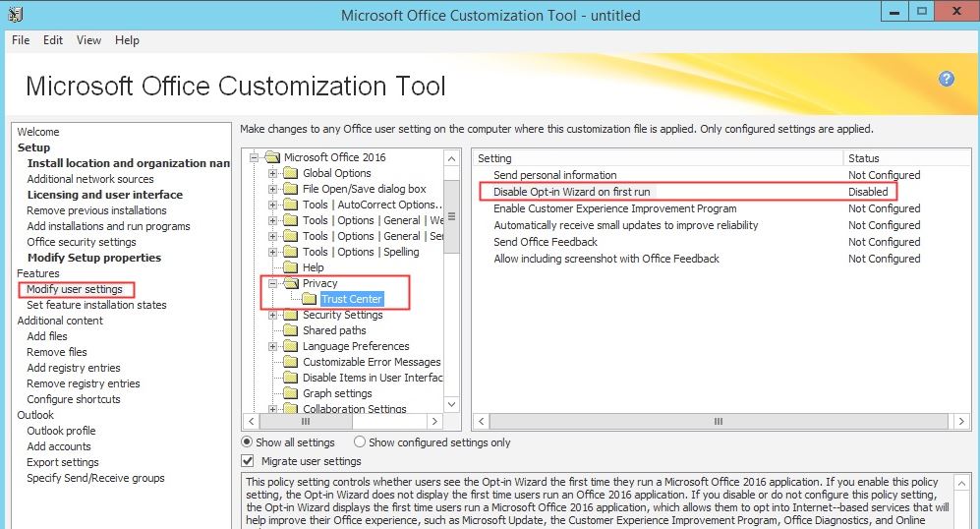980x529 pixels.
Task: Click the tree scroll down arrow
Action: point(452,404)
